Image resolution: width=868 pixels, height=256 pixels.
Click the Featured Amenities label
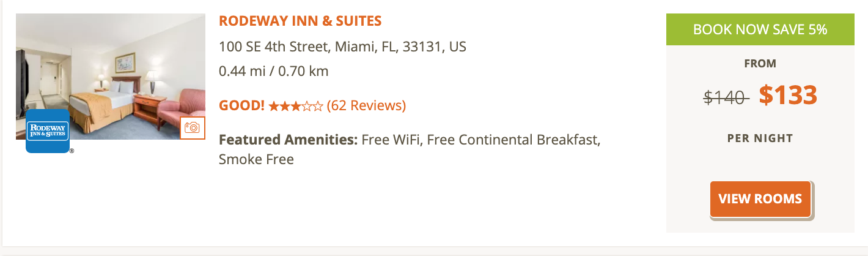pos(289,140)
